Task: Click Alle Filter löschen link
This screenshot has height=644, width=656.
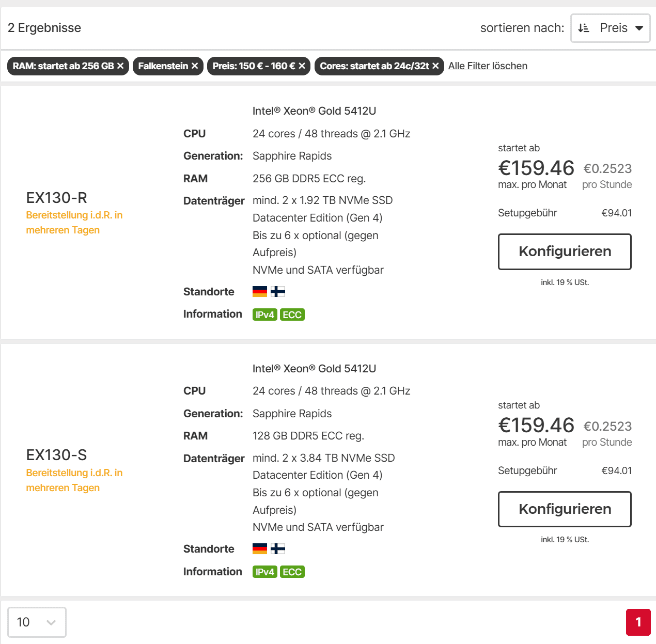Action: point(488,66)
